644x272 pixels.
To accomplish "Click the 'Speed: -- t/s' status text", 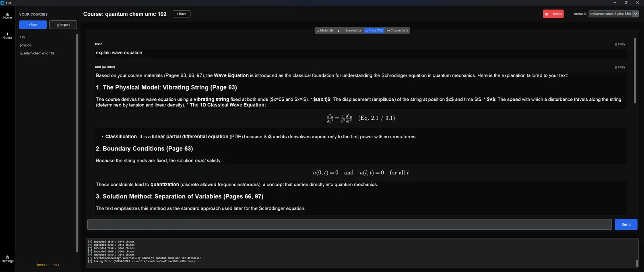I will (48, 265).
